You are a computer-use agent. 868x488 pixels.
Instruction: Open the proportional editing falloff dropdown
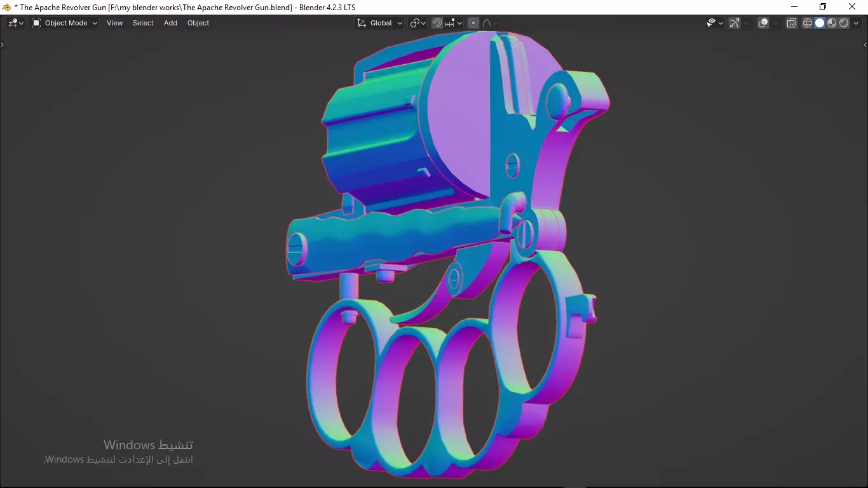[490, 23]
